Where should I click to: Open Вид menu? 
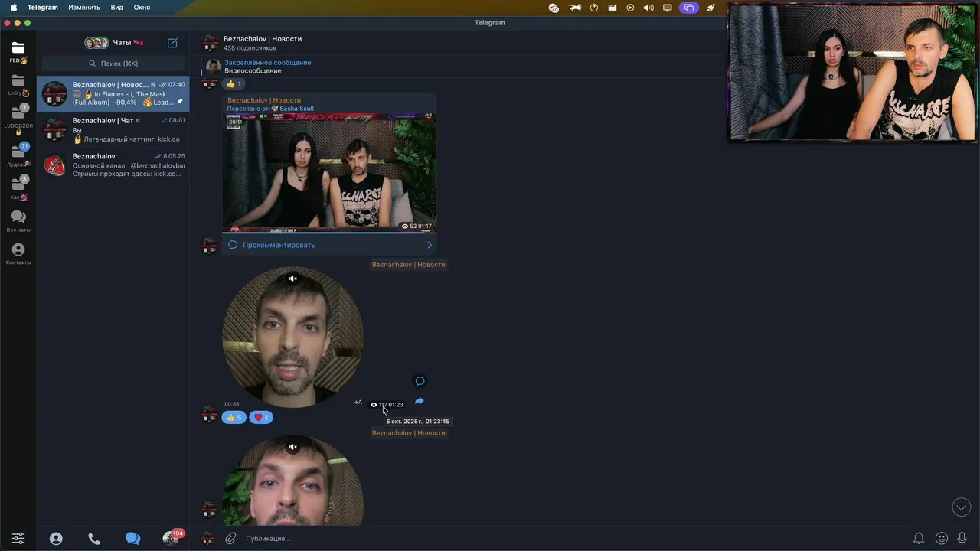[116, 7]
